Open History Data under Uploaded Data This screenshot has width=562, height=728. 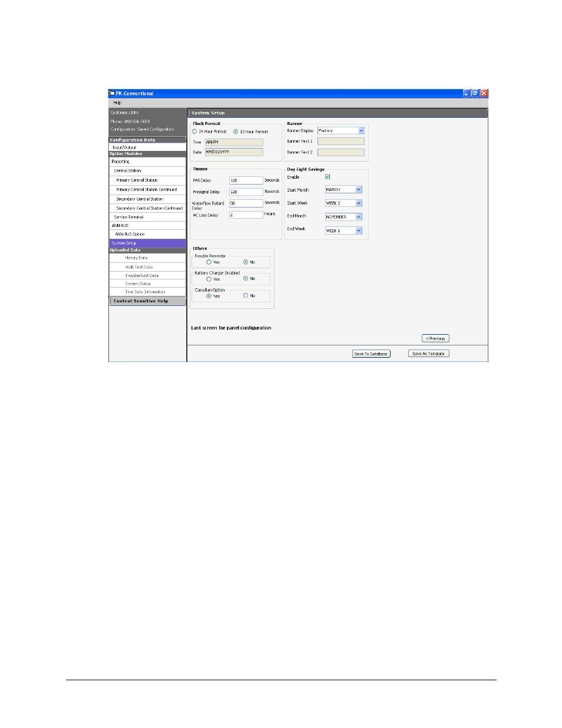(x=147, y=258)
